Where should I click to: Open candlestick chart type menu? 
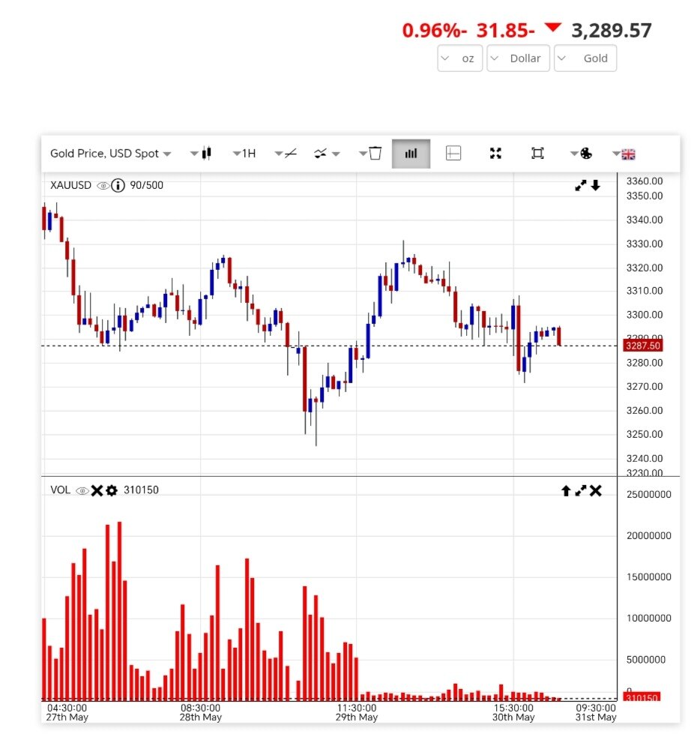[x=202, y=154]
